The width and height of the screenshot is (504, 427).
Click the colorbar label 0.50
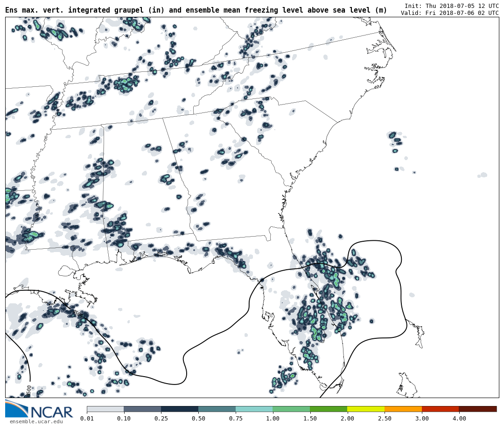[198, 418]
